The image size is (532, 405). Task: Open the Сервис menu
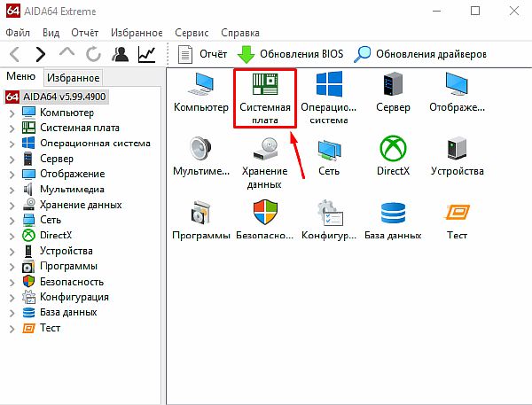(192, 33)
